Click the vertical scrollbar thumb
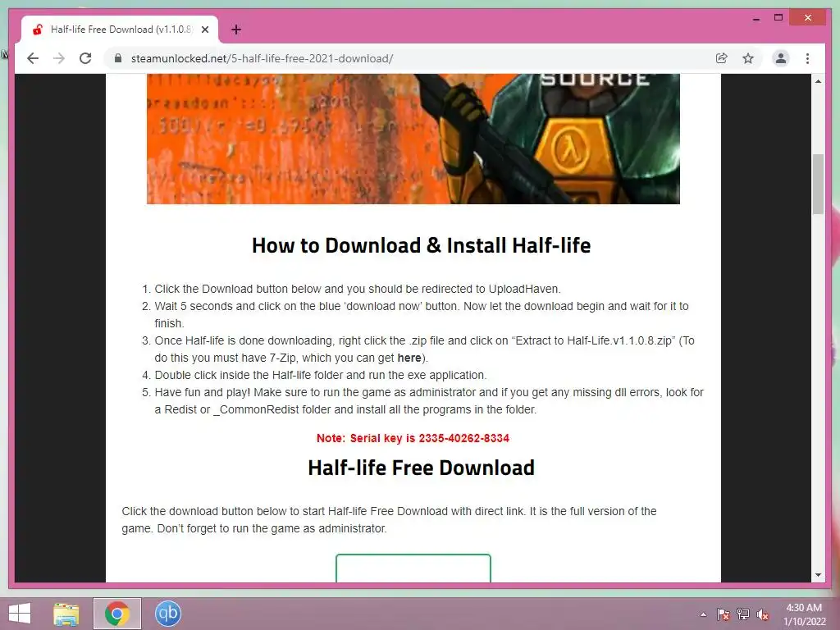The width and height of the screenshot is (840, 630). coord(818,184)
